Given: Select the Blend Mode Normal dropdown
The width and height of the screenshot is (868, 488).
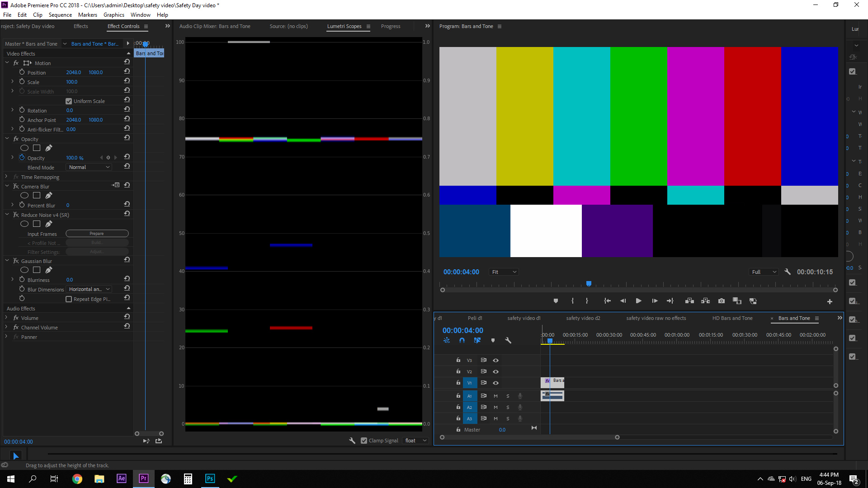Looking at the screenshot, I should (88, 167).
